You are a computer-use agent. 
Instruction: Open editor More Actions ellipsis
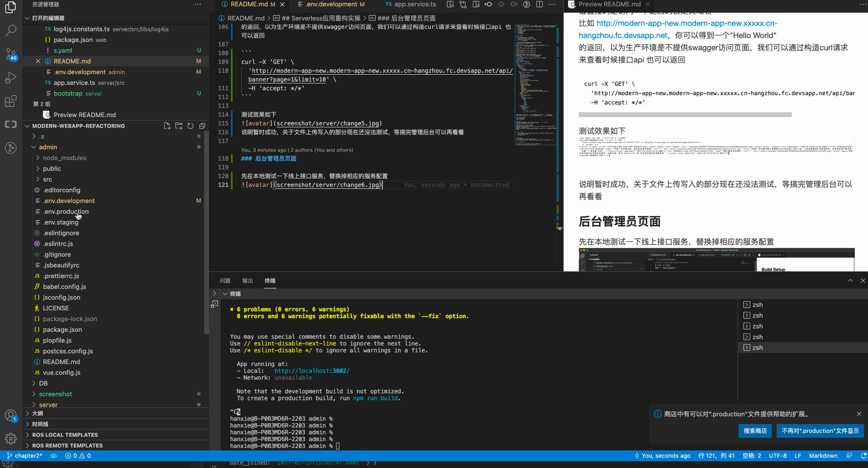(x=552, y=4)
